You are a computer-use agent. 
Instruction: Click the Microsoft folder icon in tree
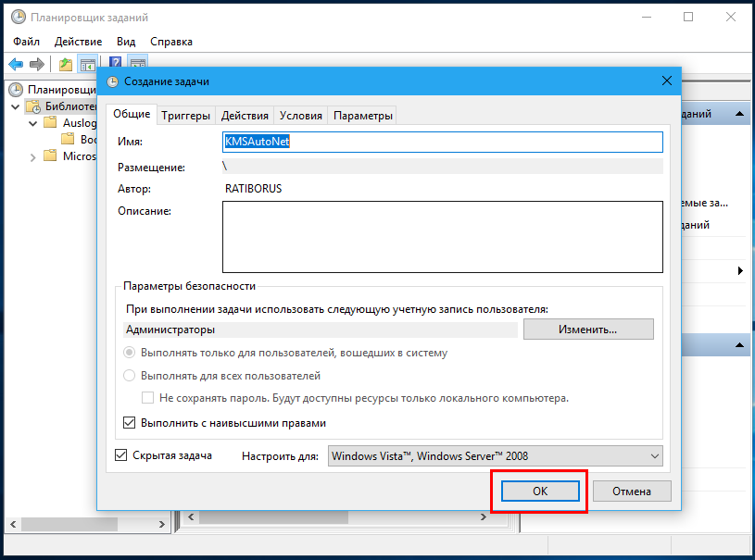point(50,156)
